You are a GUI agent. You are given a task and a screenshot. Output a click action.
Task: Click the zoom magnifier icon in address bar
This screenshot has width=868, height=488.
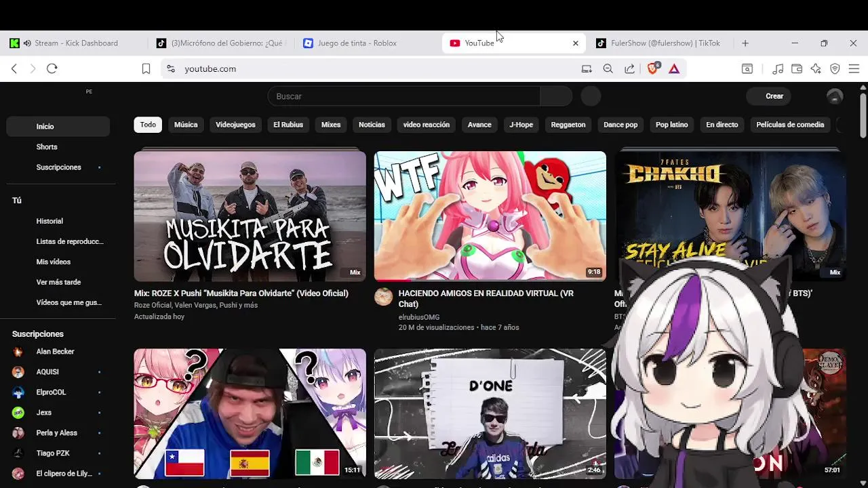pos(608,68)
